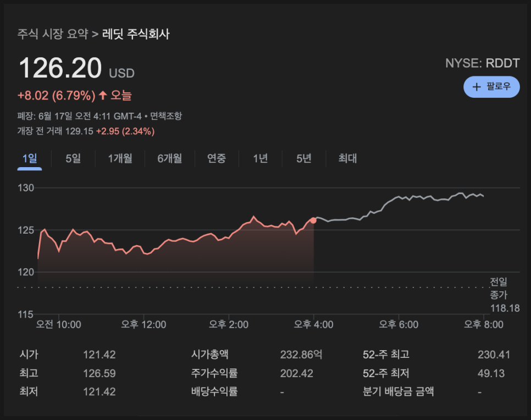This screenshot has height=420, width=531.
Task: Click the 전일 종가 118.18 label
Action: click(505, 295)
